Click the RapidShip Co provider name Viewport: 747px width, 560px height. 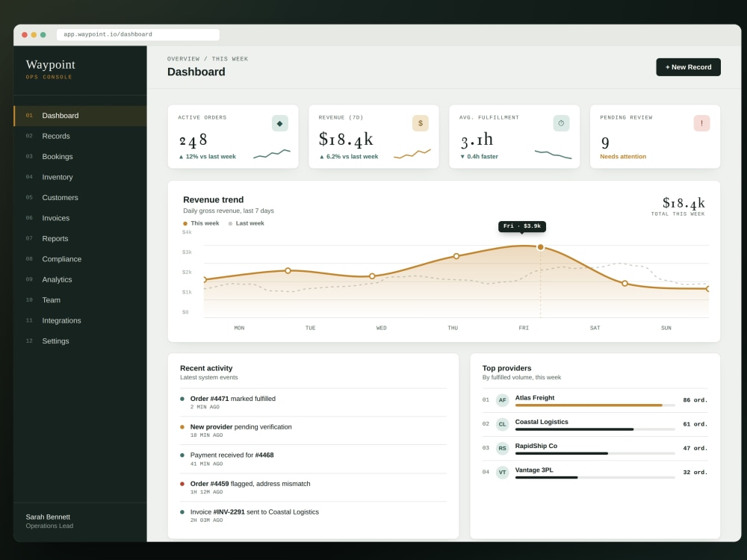point(536,447)
